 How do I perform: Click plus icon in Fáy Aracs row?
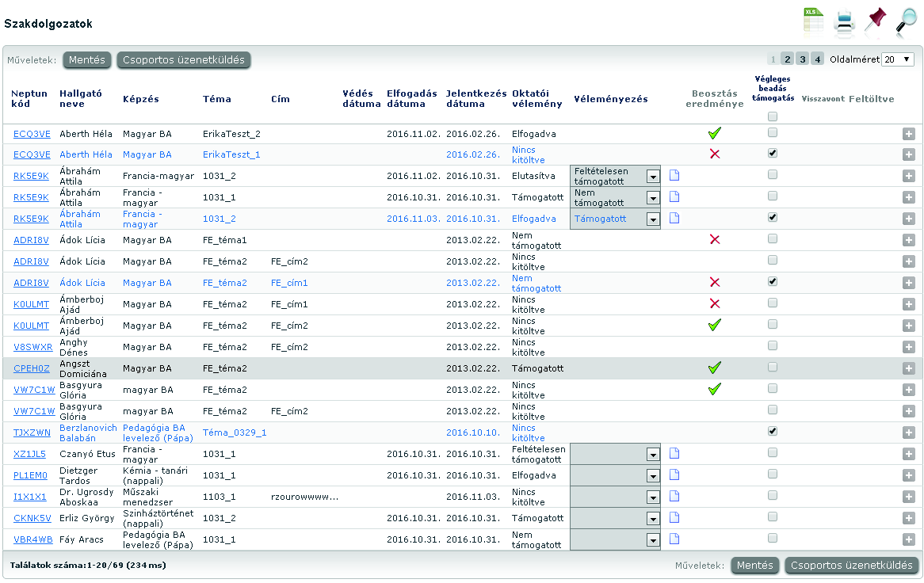(x=909, y=539)
